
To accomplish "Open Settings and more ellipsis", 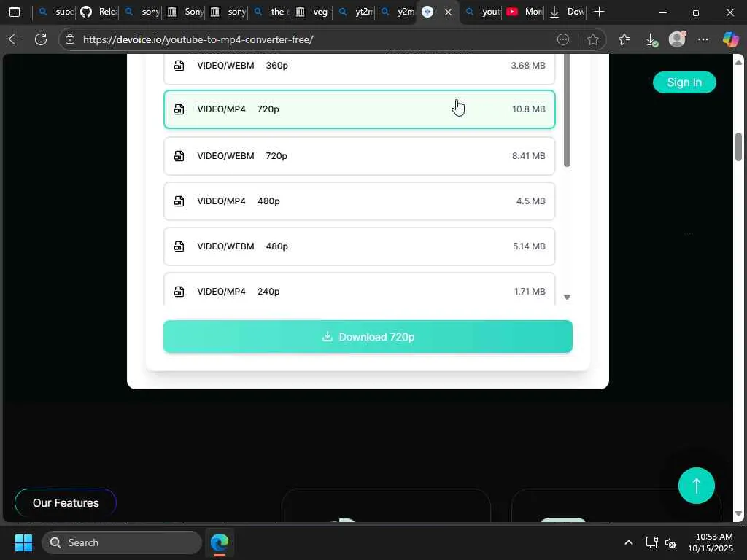I will [x=703, y=39].
